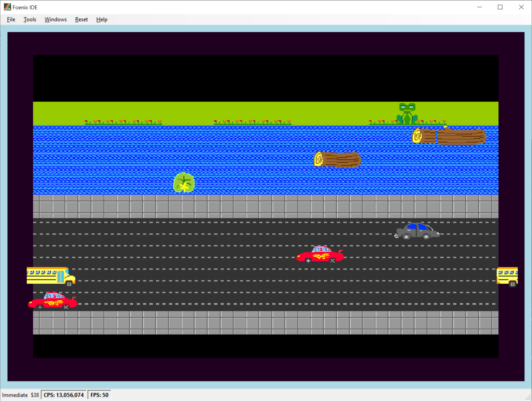532x401 pixels.
Task: Click the red car in the middle of the road
Action: click(320, 255)
